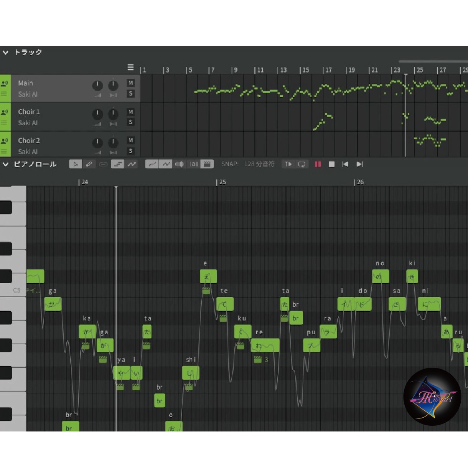Mute the Main track
This screenshot has width=468, height=476.
[130, 83]
